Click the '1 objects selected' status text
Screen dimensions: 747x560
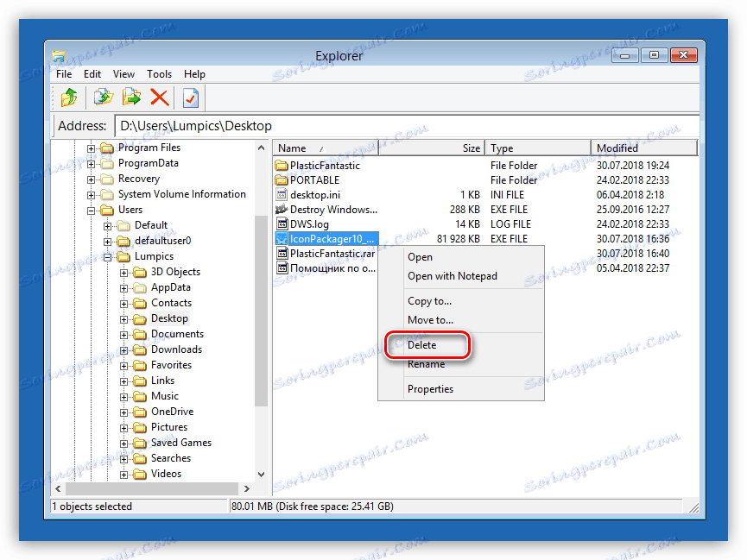[x=92, y=507]
